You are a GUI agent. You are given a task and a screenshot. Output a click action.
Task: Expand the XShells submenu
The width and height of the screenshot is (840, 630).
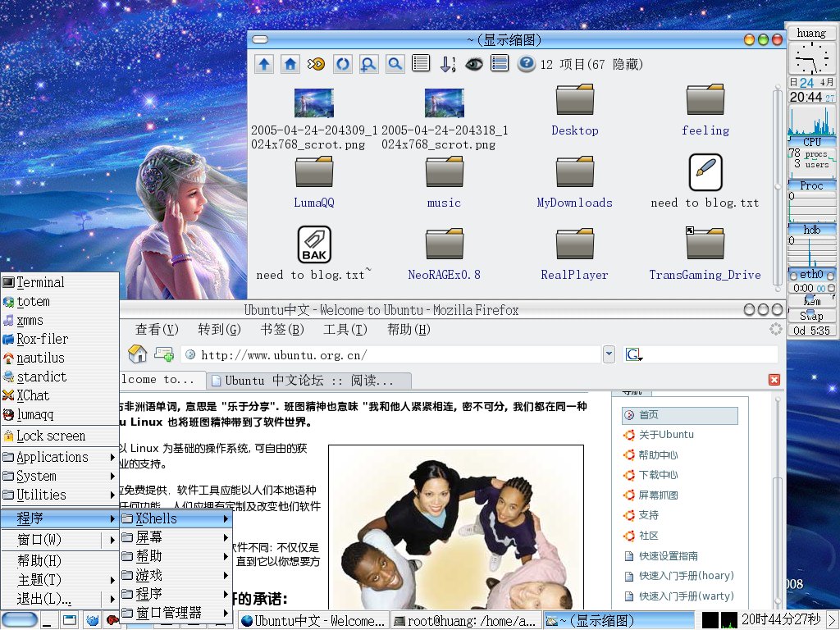(x=176, y=518)
